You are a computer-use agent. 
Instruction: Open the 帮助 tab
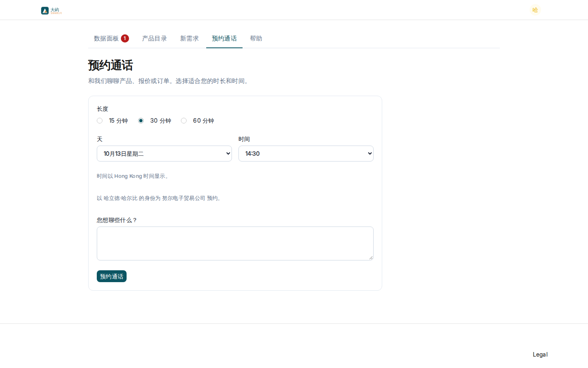256,38
